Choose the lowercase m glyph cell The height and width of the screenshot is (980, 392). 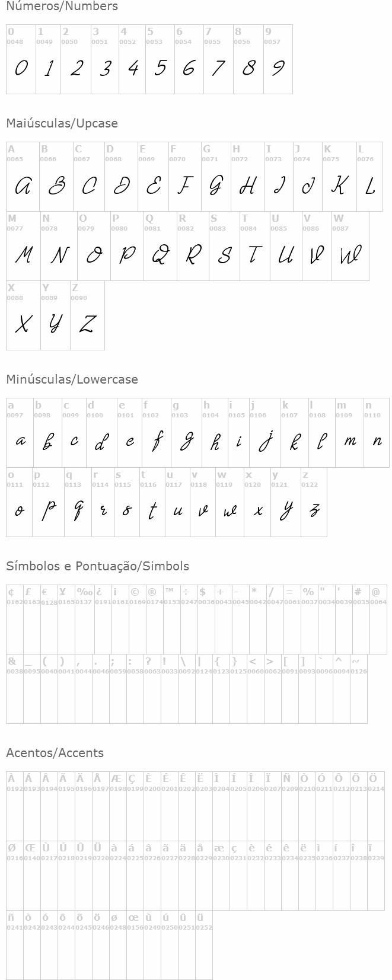[349, 433]
